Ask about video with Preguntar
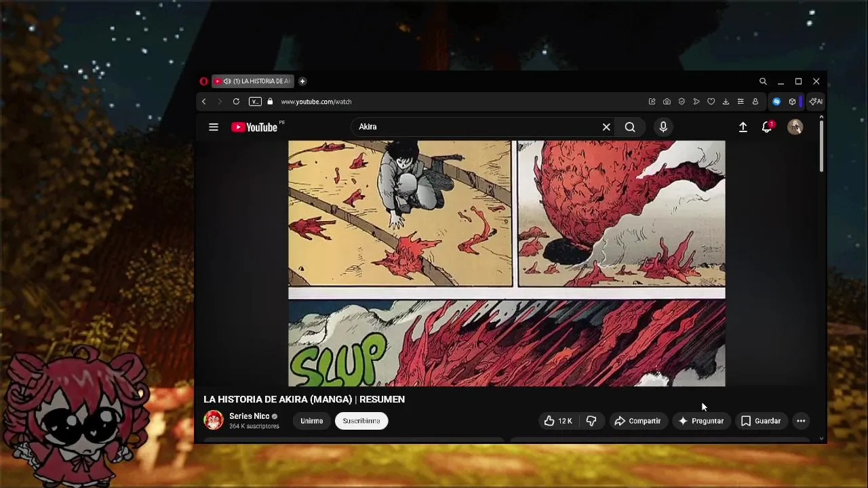The height and width of the screenshot is (488, 868). pos(701,421)
